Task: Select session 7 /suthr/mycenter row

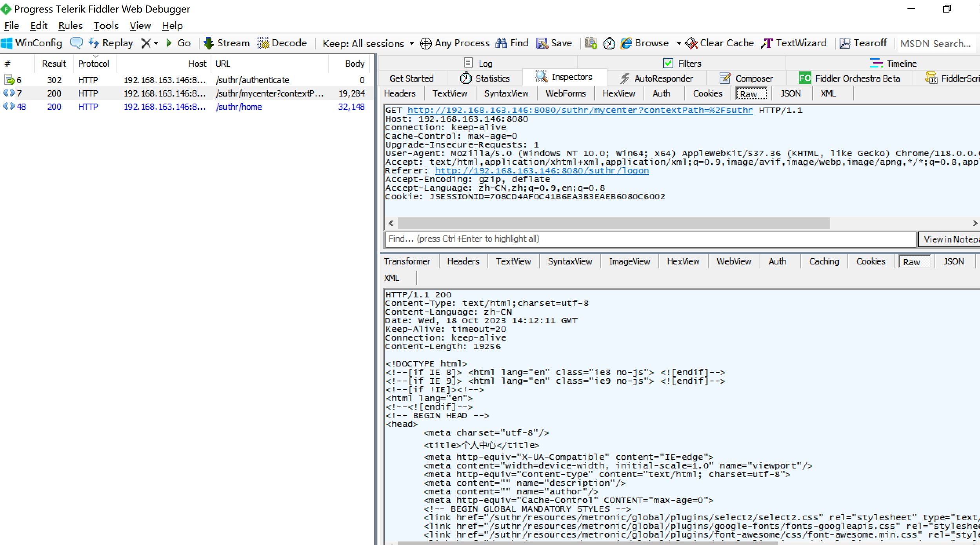Action: point(185,93)
